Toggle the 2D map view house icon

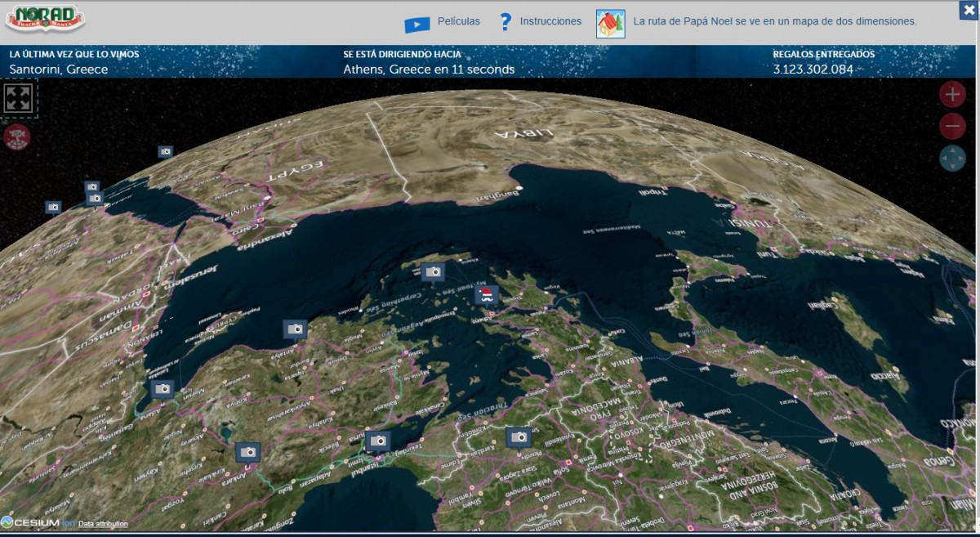tap(610, 22)
